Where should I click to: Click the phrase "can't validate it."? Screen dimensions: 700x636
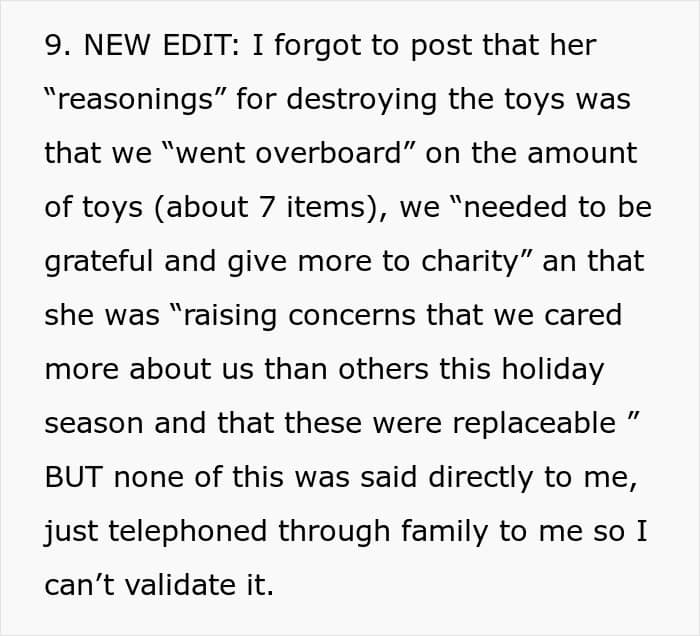point(158,585)
